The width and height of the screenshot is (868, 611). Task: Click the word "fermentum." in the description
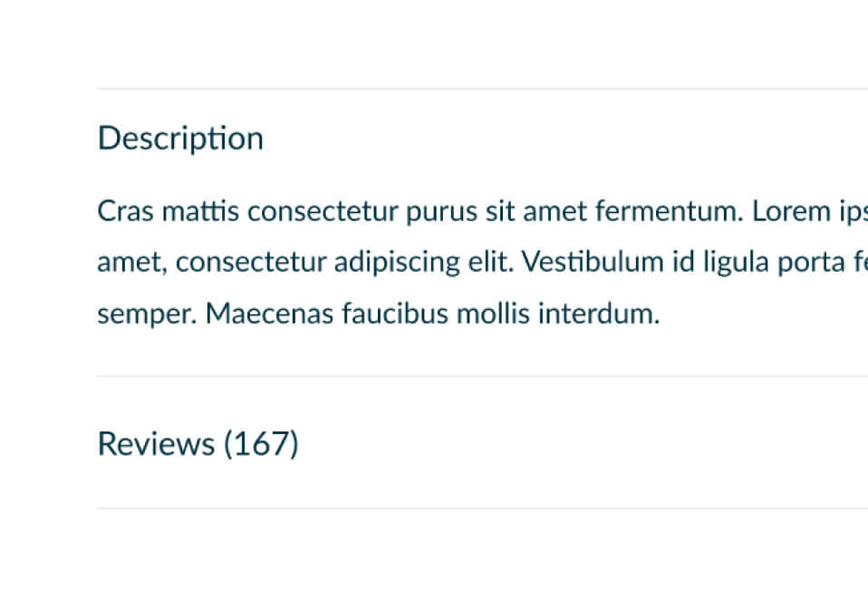pyautogui.click(x=669, y=211)
